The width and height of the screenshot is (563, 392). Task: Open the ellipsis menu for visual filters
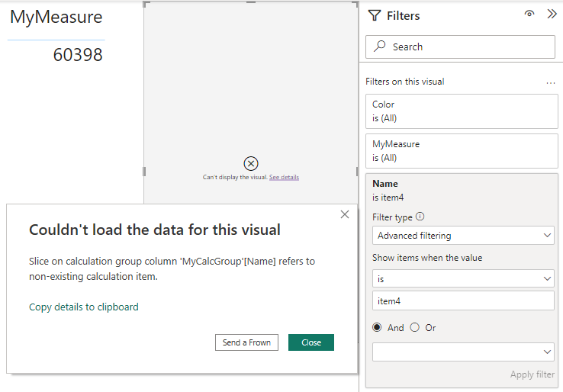pyautogui.click(x=551, y=83)
